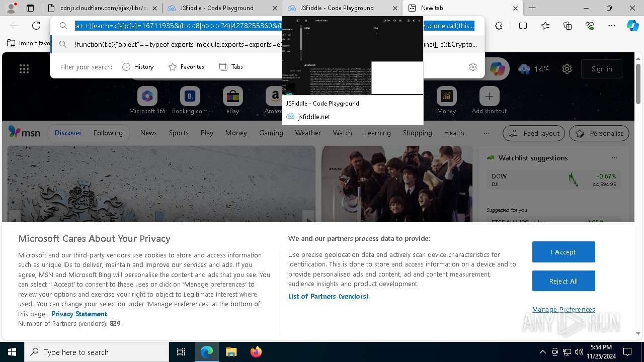Open the JSFiddle tab preview thumbnail
This screenshot has height=362, width=644.
point(352,56)
